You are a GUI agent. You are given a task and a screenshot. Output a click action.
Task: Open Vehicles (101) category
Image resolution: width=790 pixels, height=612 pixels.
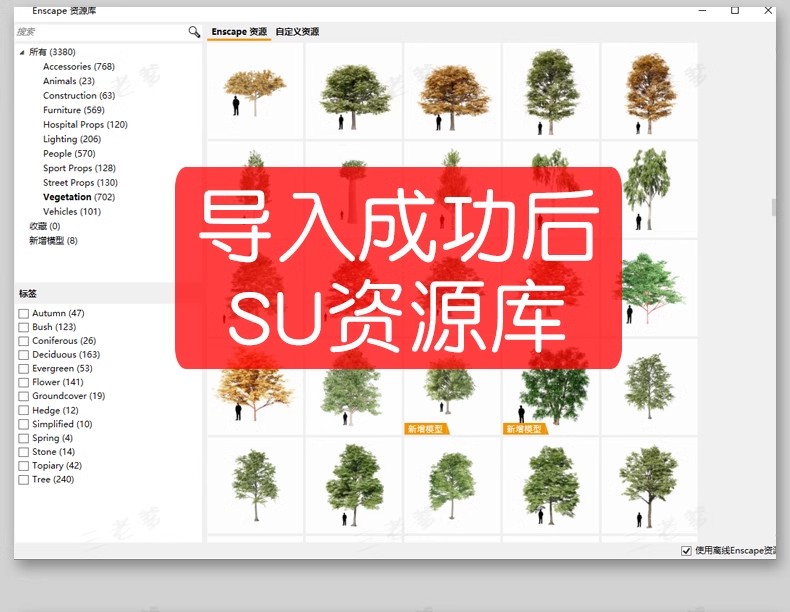72,212
